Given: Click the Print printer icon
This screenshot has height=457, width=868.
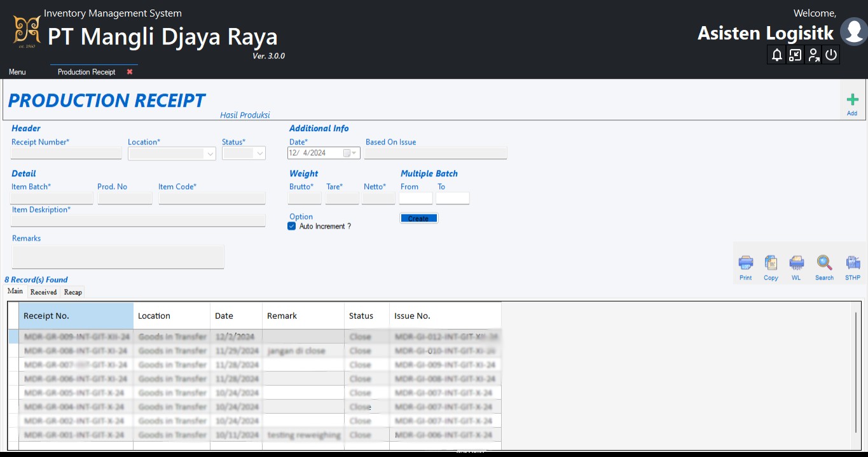Looking at the screenshot, I should click(x=746, y=263).
